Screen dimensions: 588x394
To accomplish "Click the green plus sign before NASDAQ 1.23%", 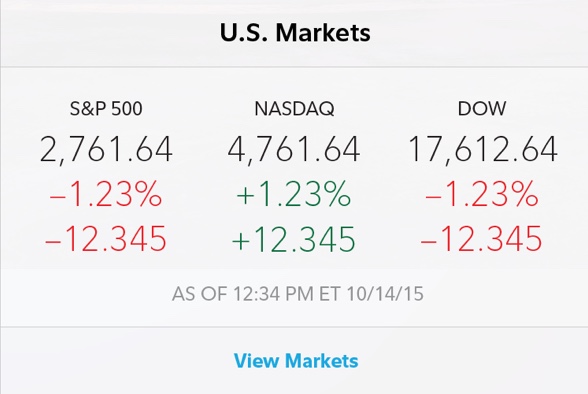I will tap(246, 196).
